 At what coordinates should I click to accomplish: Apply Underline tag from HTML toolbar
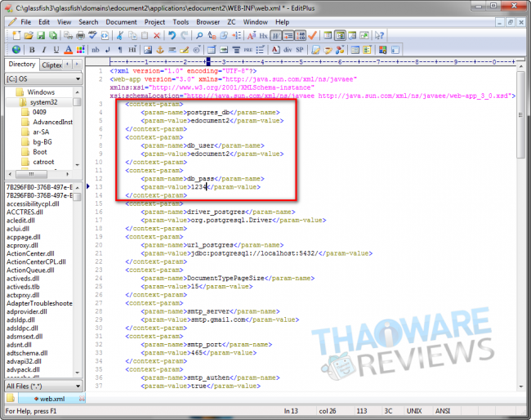(56, 50)
